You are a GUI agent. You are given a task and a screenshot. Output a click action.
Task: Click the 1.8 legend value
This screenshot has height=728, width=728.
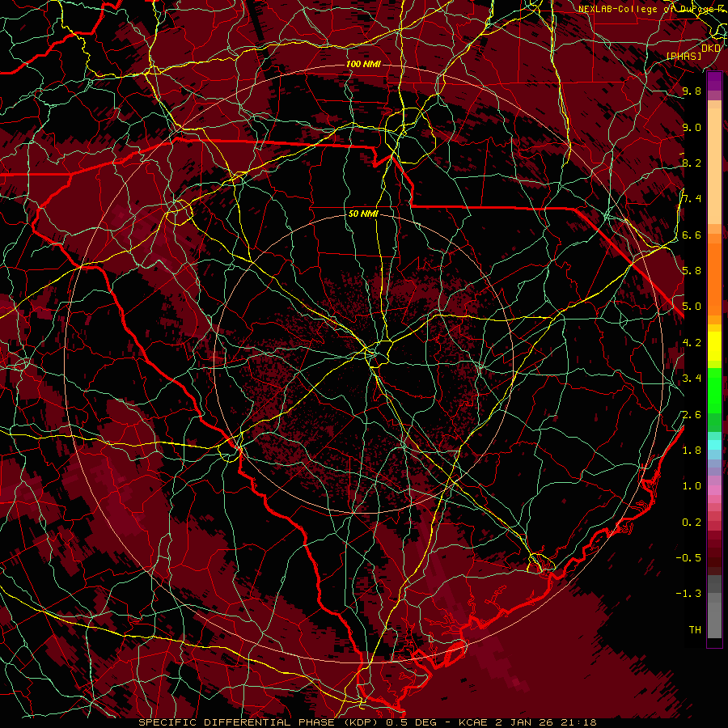click(x=692, y=451)
